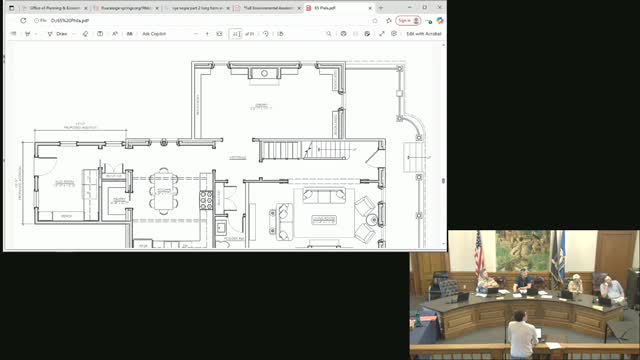Click the council meeting video thumbnail
This screenshot has width=640, height=360.
coord(524,295)
